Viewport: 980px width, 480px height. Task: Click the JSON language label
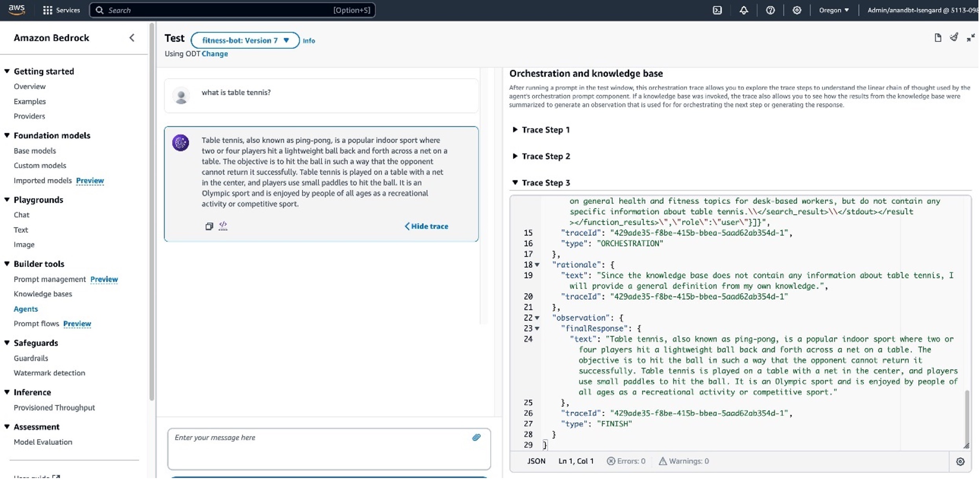tap(536, 462)
